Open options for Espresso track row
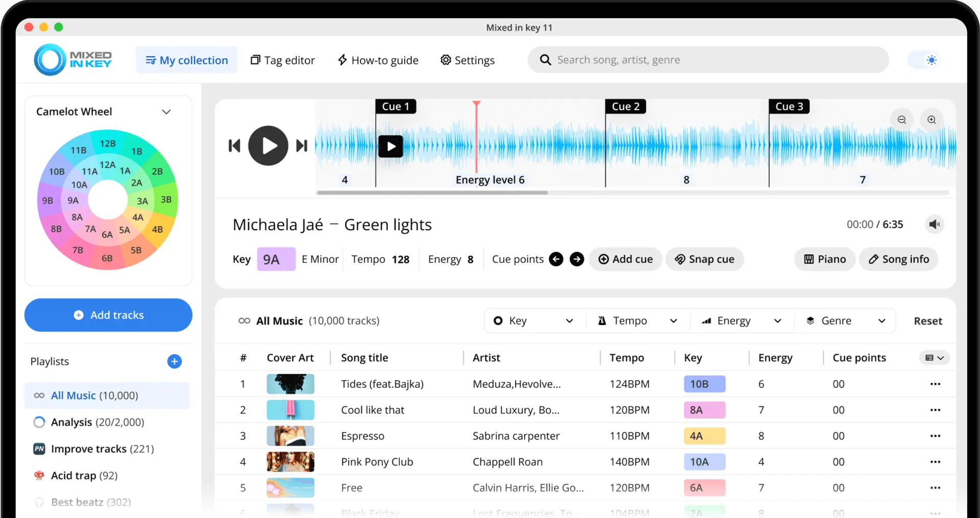 tap(935, 436)
